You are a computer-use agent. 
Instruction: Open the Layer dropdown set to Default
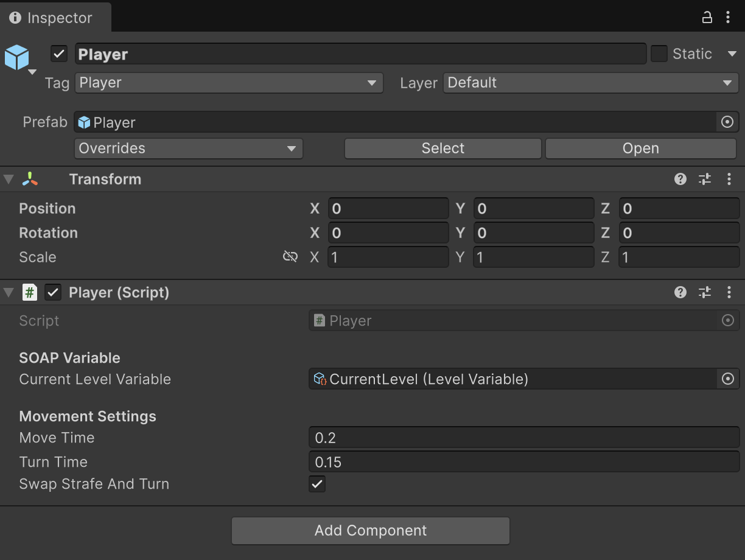(590, 83)
